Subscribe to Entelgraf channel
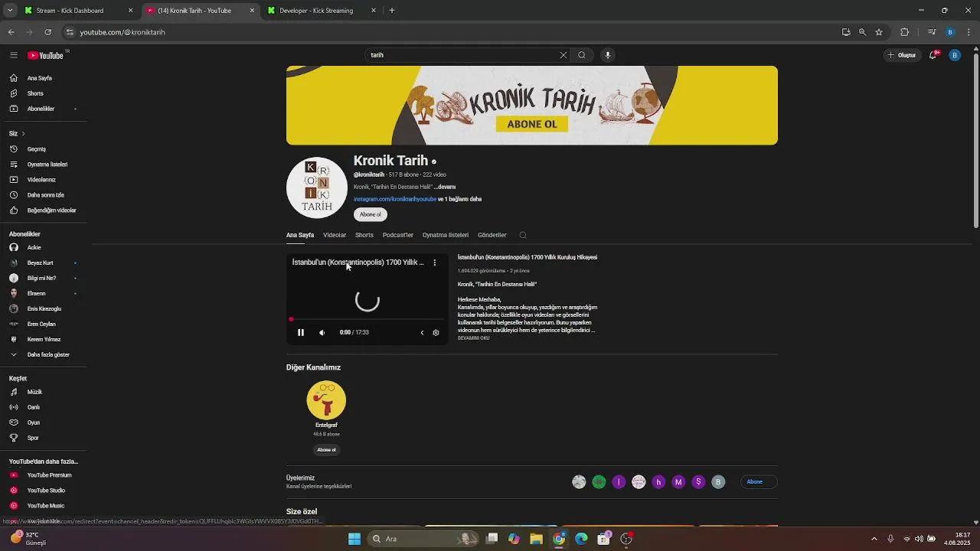Viewport: 980px width, 551px height. [326, 450]
